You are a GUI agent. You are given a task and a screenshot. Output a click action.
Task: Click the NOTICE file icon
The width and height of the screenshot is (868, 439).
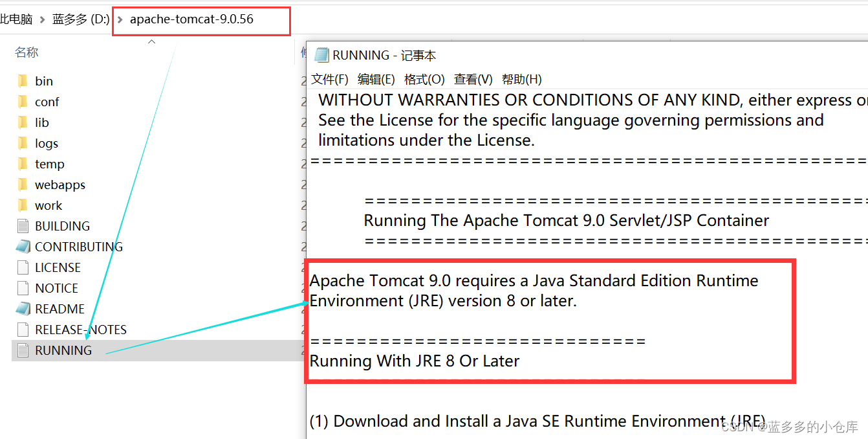tap(23, 288)
